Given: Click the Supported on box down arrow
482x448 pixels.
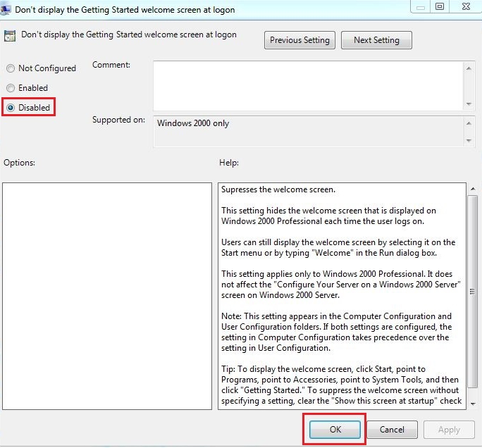Looking at the screenshot, I should (469, 141).
